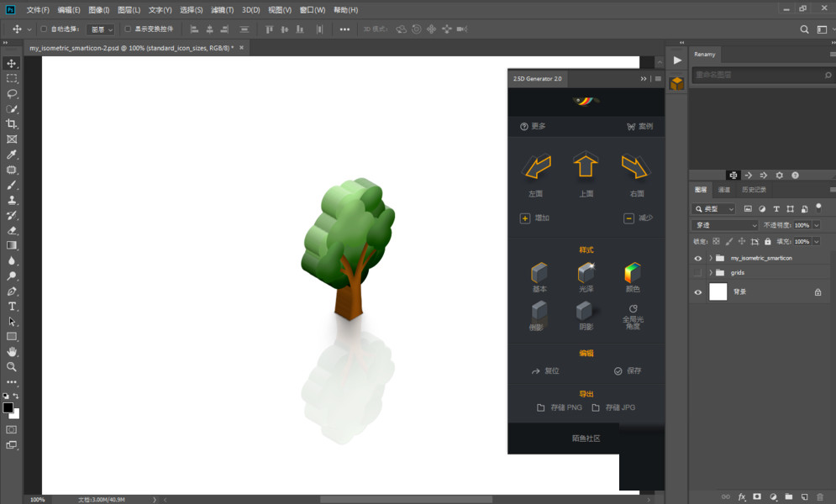
Task: Click 存储 JPG export button
Action: pos(613,407)
